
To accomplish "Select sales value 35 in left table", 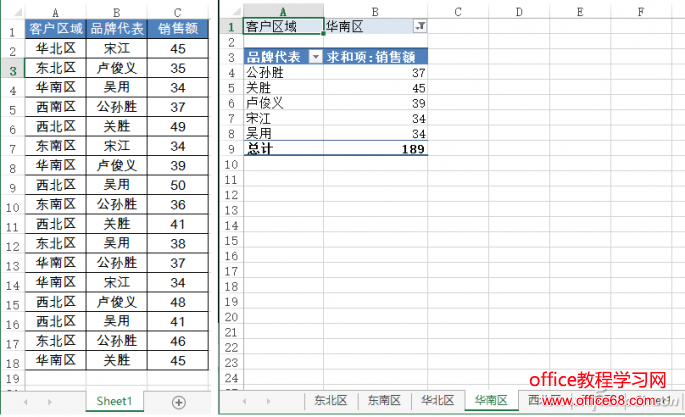I will pyautogui.click(x=178, y=68).
